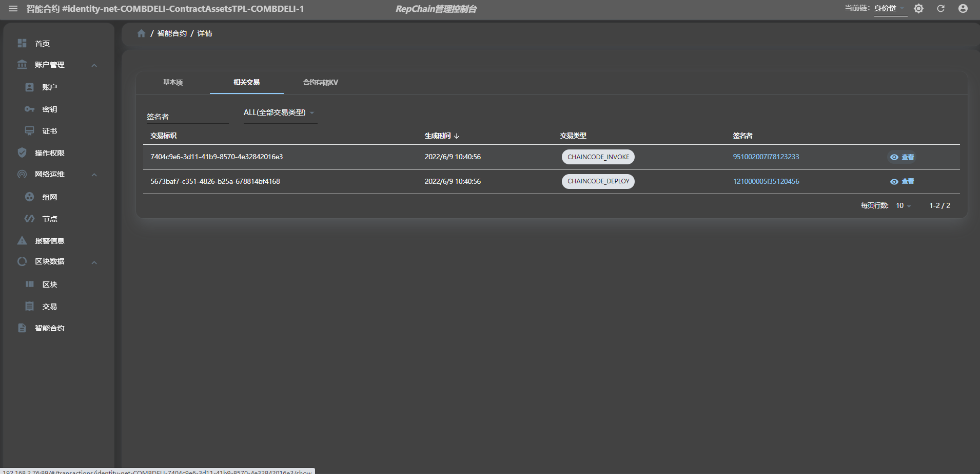Select the 相关交易 tab
Viewport: 980px width, 474px height.
pos(247,82)
